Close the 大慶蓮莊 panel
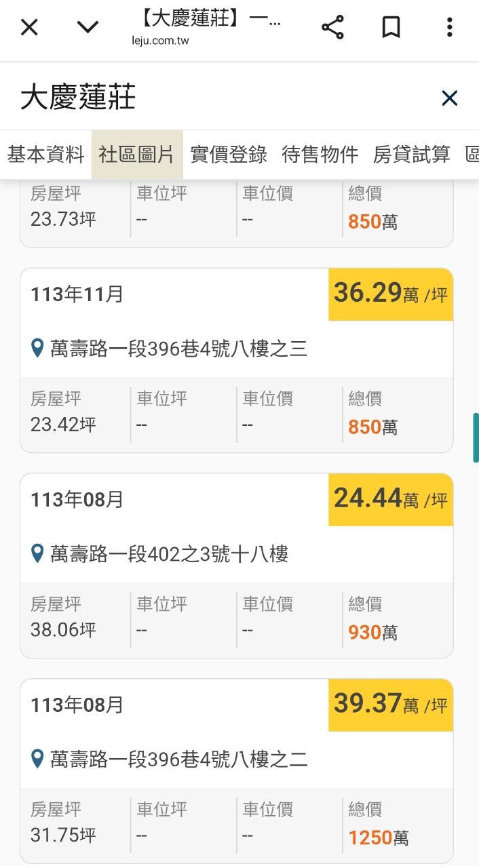The image size is (479, 868). pos(449,98)
